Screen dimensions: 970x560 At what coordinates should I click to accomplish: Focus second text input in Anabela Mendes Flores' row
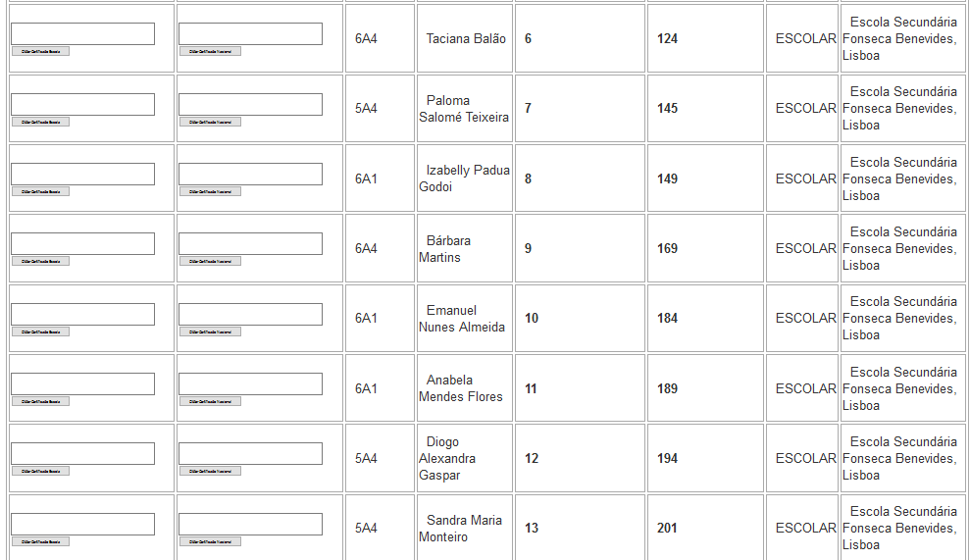250,383
